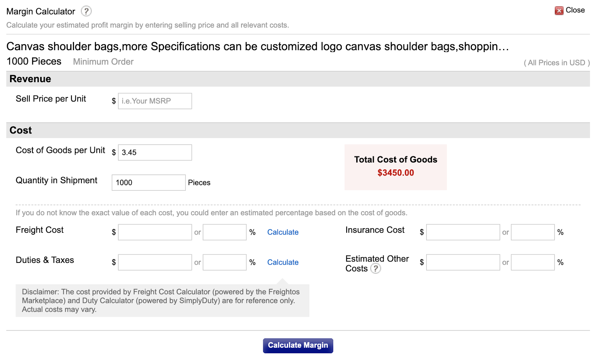
Task: Click the Calculate Margin button
Action: tap(298, 345)
